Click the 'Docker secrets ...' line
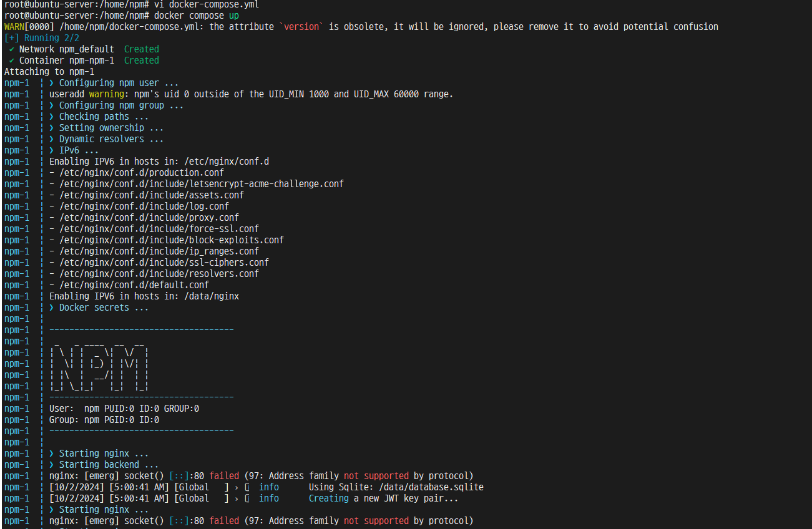The height and width of the screenshot is (529, 812). tap(99, 308)
